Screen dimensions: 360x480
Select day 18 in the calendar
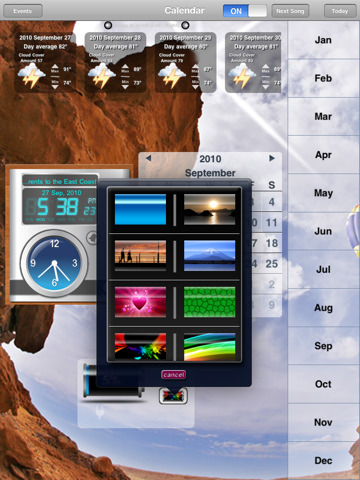(272, 243)
